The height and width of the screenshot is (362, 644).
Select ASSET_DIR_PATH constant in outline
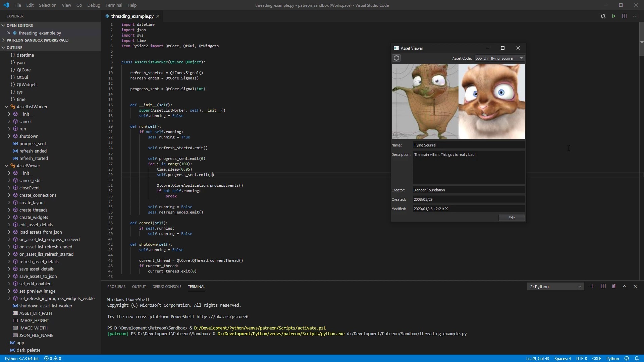click(x=36, y=313)
